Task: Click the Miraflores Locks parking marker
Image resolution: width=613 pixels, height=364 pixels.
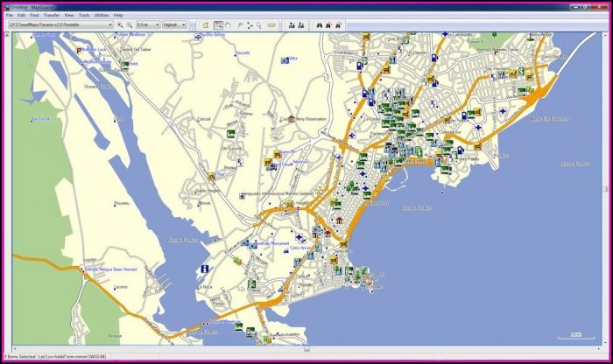Action: click(x=79, y=50)
